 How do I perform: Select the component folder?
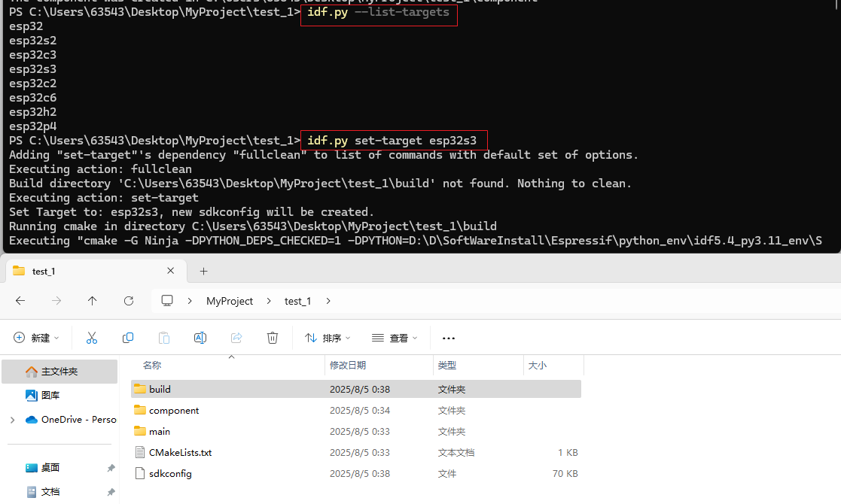coord(356,410)
